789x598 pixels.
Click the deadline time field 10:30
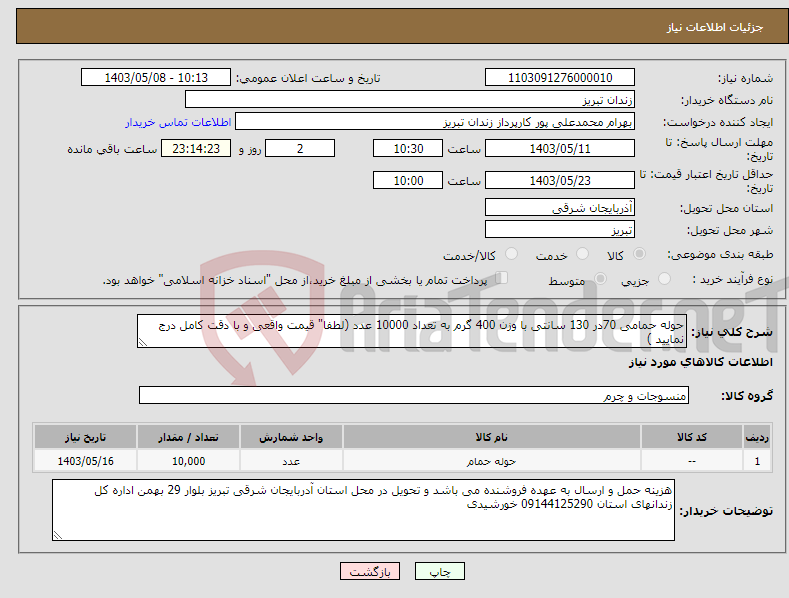pos(408,148)
